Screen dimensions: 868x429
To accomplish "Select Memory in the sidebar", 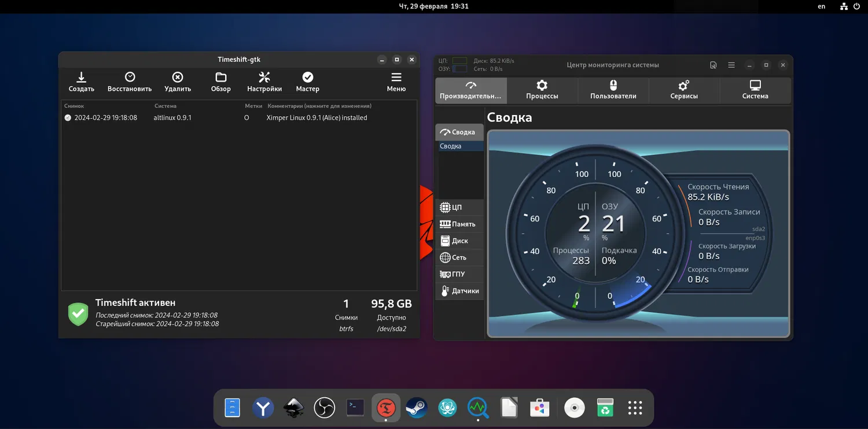I will [x=459, y=224].
